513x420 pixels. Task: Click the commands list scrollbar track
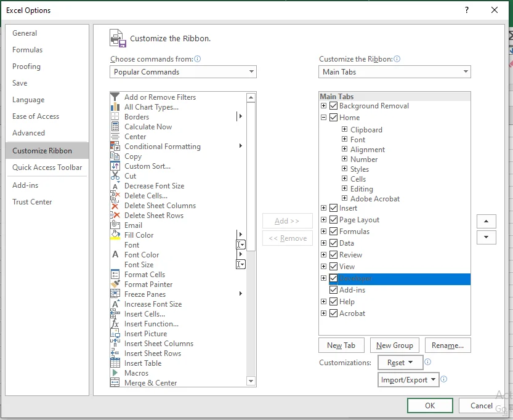pos(251,314)
